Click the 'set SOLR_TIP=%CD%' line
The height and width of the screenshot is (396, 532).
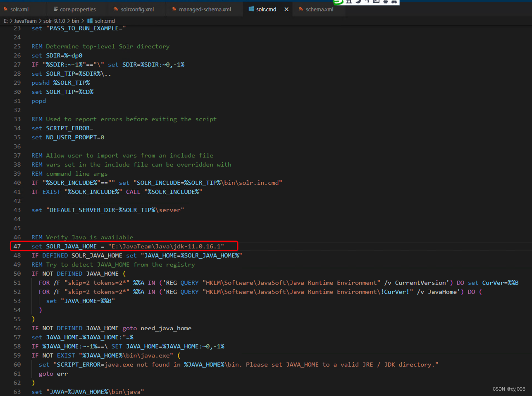(x=62, y=92)
